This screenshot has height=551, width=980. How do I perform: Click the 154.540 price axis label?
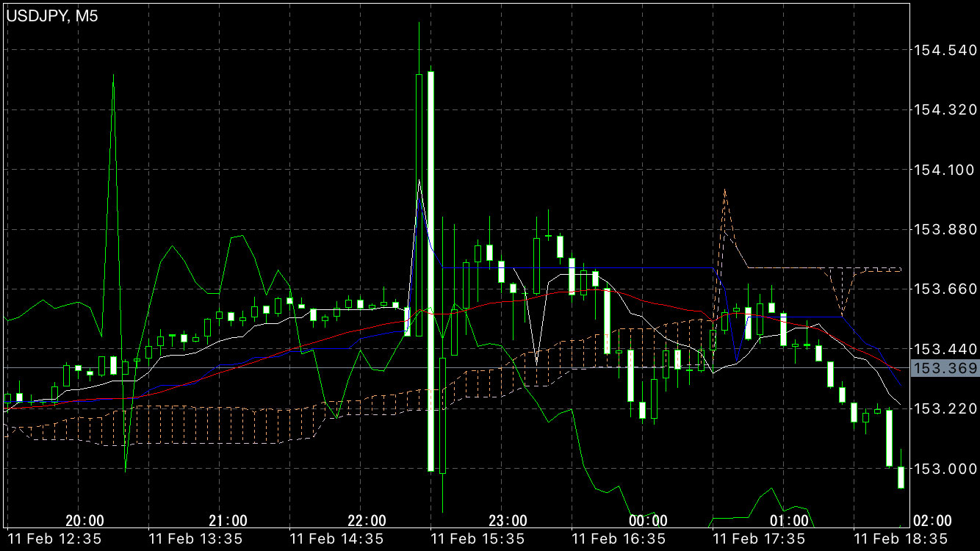coord(943,51)
